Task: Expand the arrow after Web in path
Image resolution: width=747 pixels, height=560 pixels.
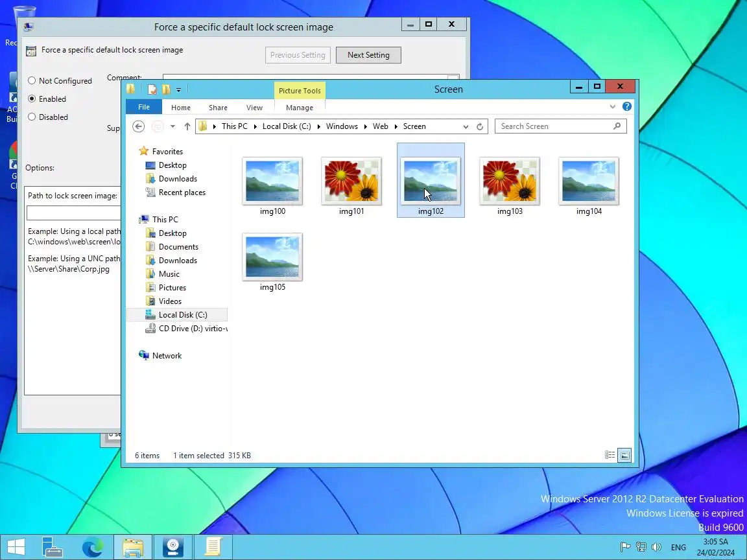Action: (x=396, y=126)
